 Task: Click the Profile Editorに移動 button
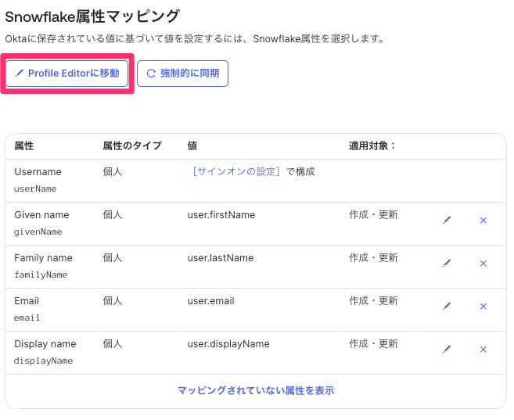pyautogui.click(x=67, y=74)
